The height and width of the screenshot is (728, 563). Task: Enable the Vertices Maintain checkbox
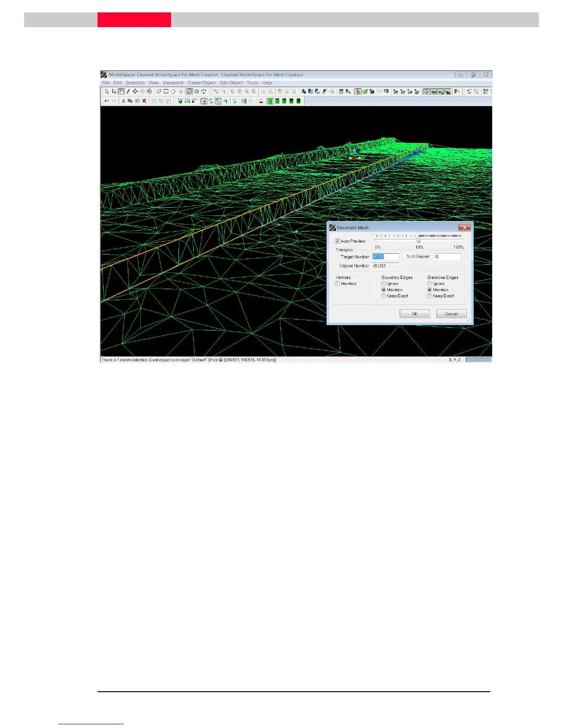(338, 284)
